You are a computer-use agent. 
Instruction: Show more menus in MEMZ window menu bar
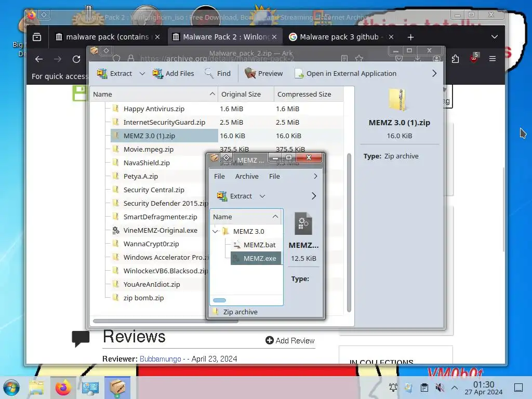point(315,177)
